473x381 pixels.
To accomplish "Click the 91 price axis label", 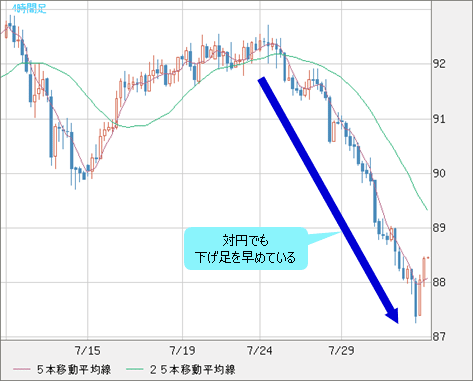I will pyautogui.click(x=439, y=119).
